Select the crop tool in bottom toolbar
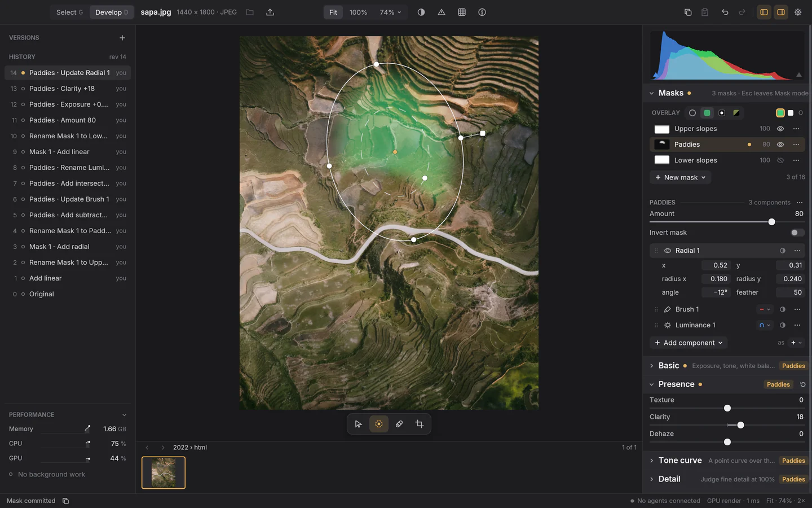 click(x=420, y=424)
